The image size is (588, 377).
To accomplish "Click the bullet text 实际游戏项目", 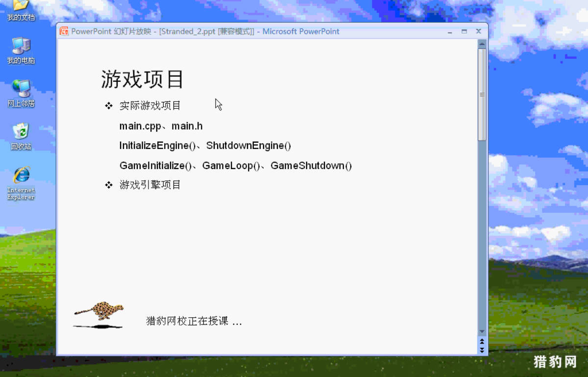I will click(x=150, y=105).
